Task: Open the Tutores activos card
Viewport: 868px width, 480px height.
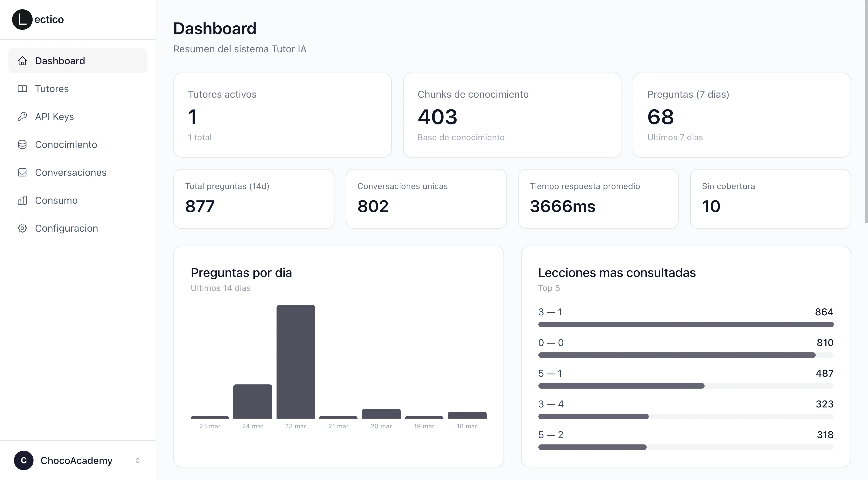Action: (282, 115)
